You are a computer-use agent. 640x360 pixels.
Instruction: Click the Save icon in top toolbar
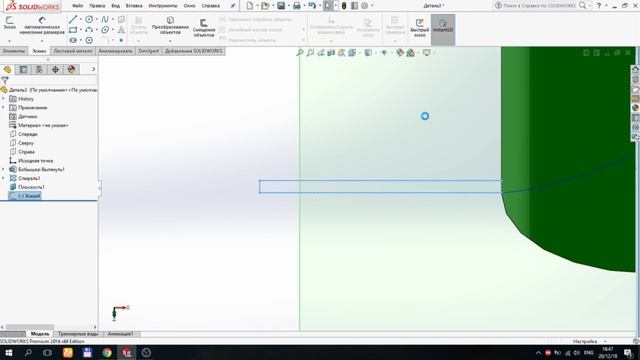click(281, 6)
